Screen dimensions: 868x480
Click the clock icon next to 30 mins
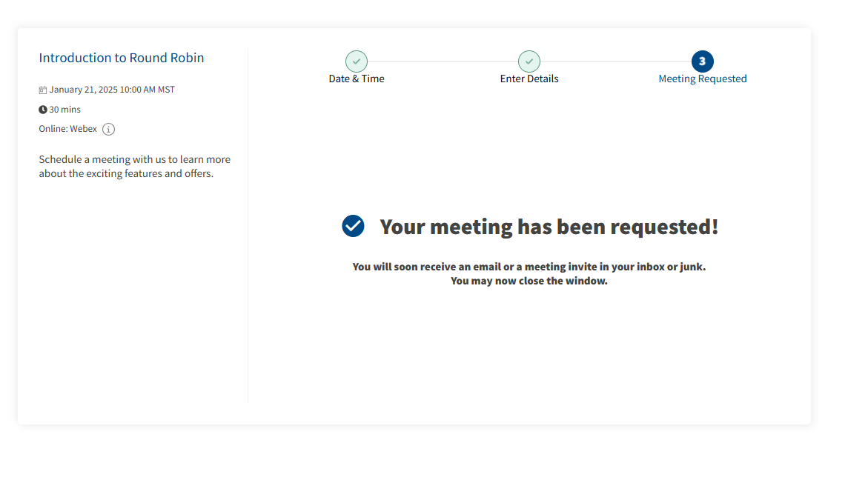(43, 110)
